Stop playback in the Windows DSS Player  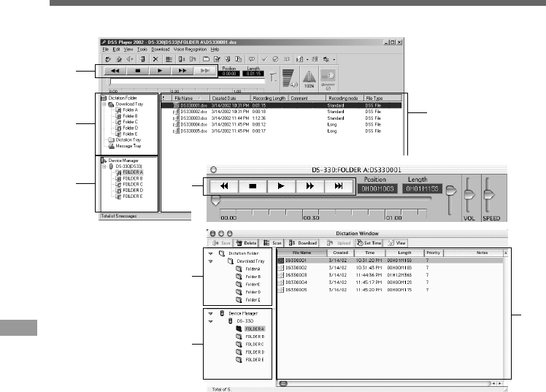[138, 71]
